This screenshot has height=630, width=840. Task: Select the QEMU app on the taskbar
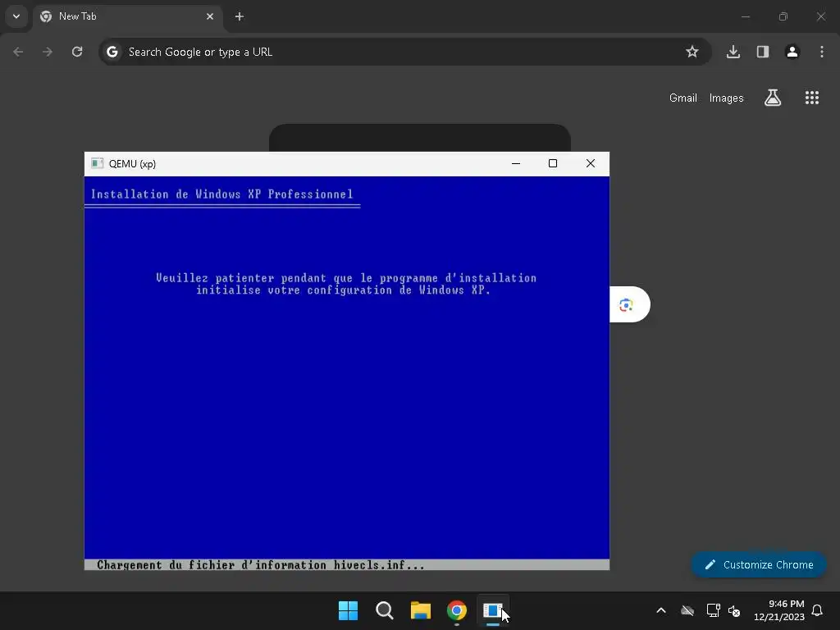tap(493, 610)
